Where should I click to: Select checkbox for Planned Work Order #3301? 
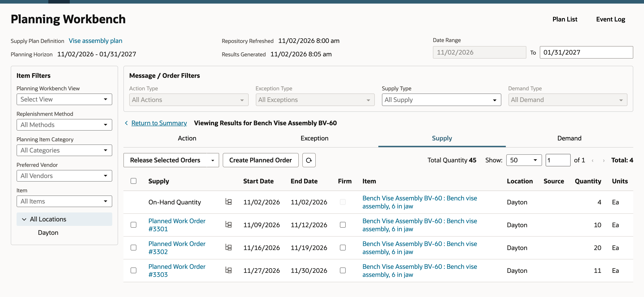point(133,225)
